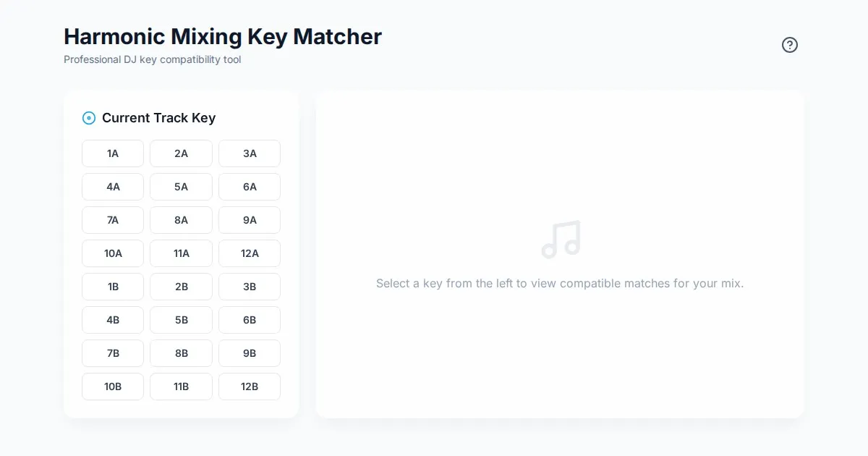
Task: Set current track key to 6A
Action: pyautogui.click(x=250, y=187)
